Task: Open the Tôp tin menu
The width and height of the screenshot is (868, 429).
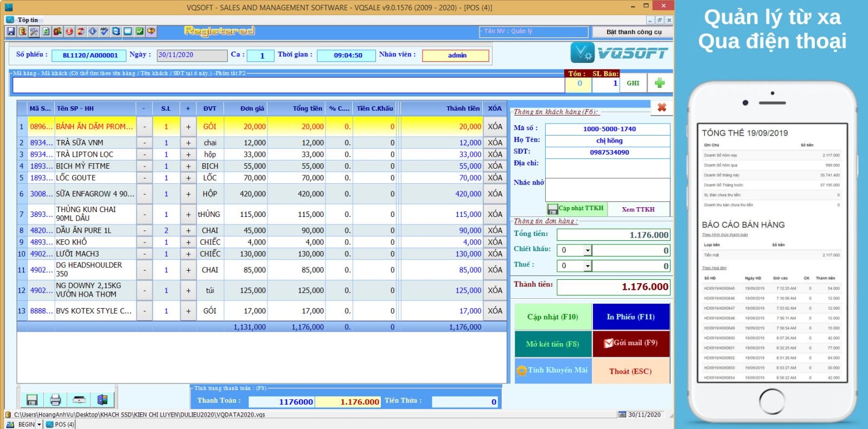Action: point(28,20)
